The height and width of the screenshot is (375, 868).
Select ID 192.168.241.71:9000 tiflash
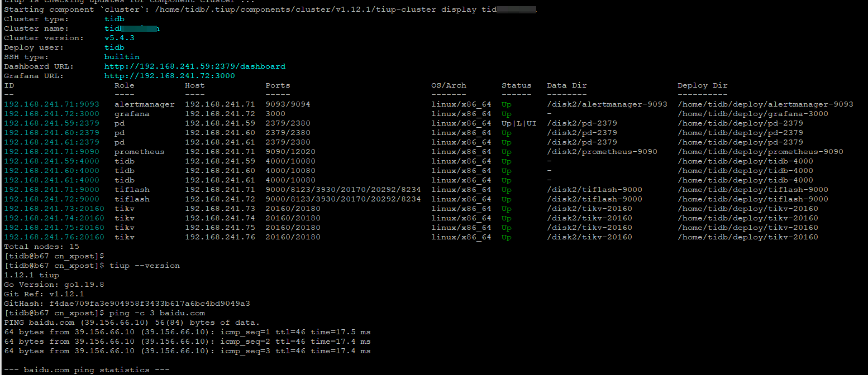[51, 190]
